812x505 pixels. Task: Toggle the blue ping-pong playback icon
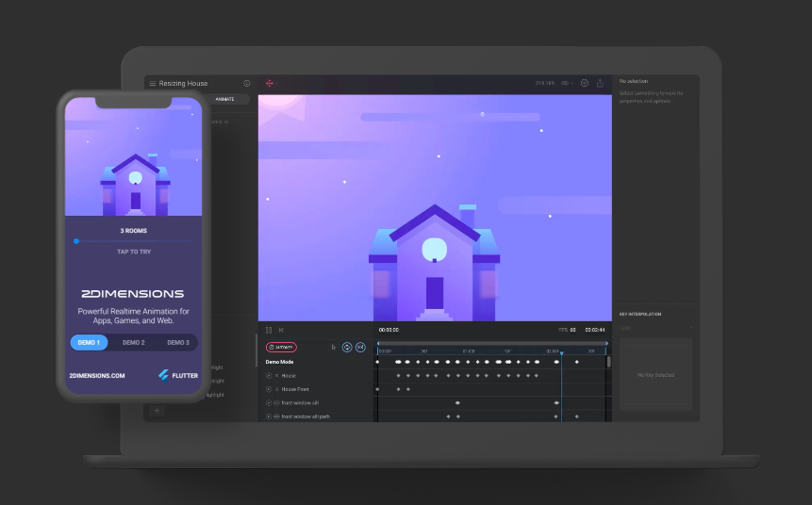pos(360,347)
